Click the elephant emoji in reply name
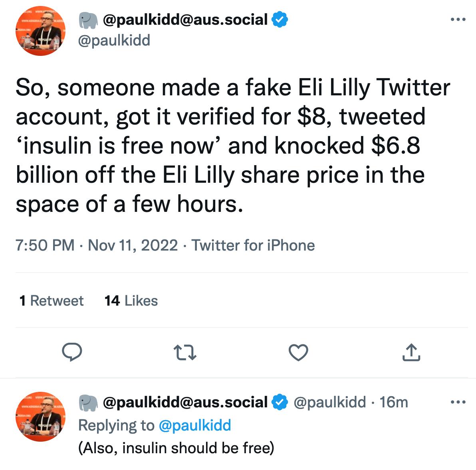This screenshot has width=476, height=470. tap(88, 403)
